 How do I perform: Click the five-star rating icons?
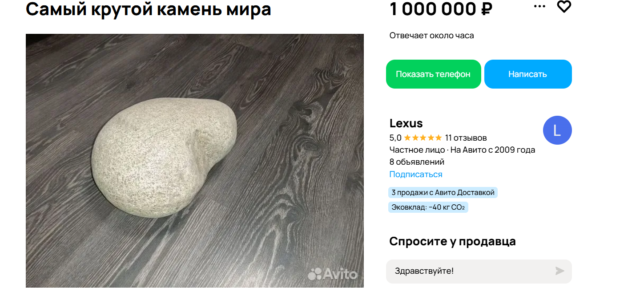(x=423, y=138)
